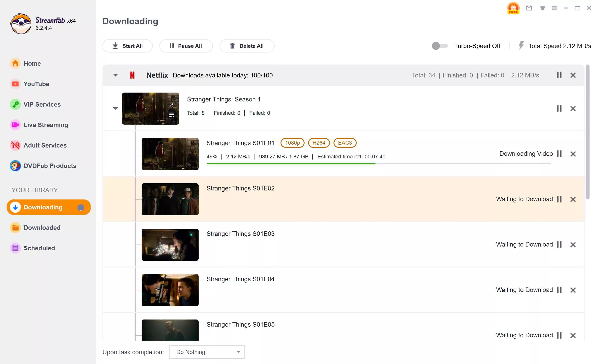Open the mail message icon
This screenshot has height=364, width=598.
coord(529,8)
